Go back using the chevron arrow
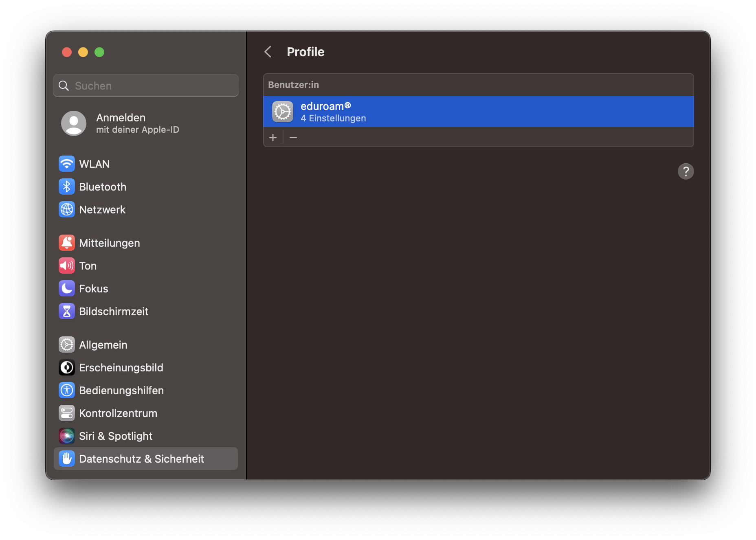Image resolution: width=756 pixels, height=540 pixels. (x=268, y=52)
